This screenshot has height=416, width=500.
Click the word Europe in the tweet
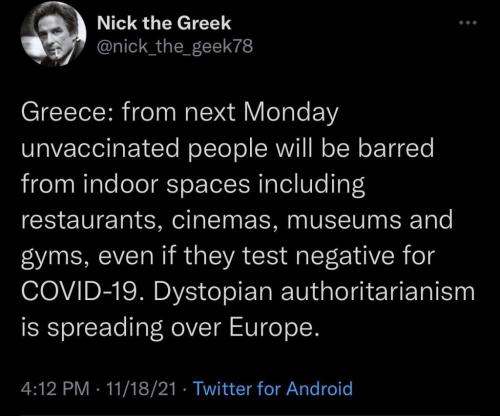point(269,329)
